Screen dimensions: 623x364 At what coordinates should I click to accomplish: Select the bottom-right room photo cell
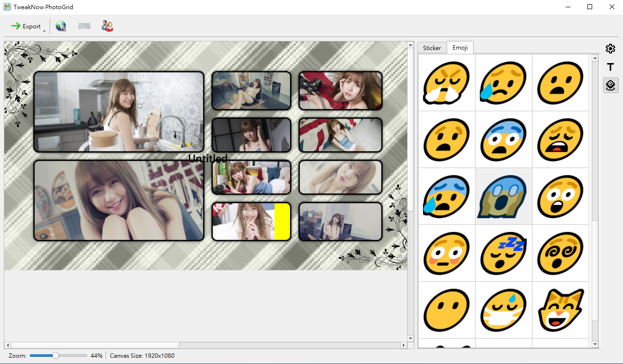point(340,221)
